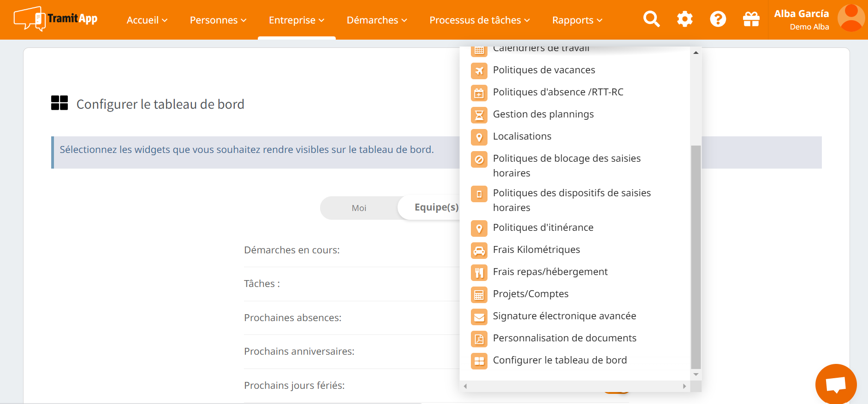Open the settings gear icon
Screen dimensions: 868x404
(684, 19)
